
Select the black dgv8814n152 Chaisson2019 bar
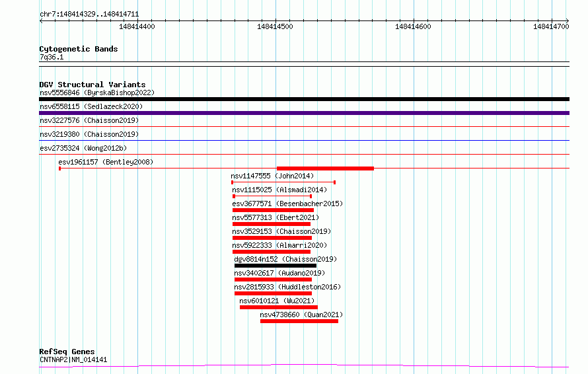click(x=275, y=266)
